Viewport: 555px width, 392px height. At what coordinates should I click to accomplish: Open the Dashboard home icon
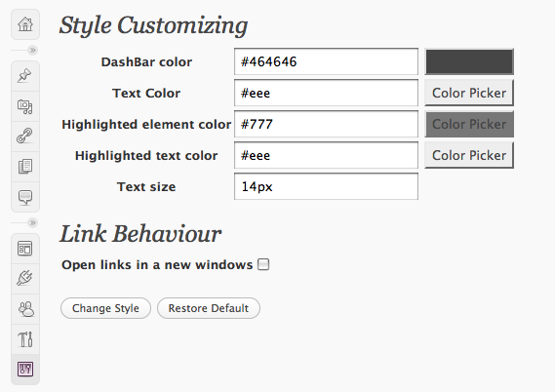point(25,24)
